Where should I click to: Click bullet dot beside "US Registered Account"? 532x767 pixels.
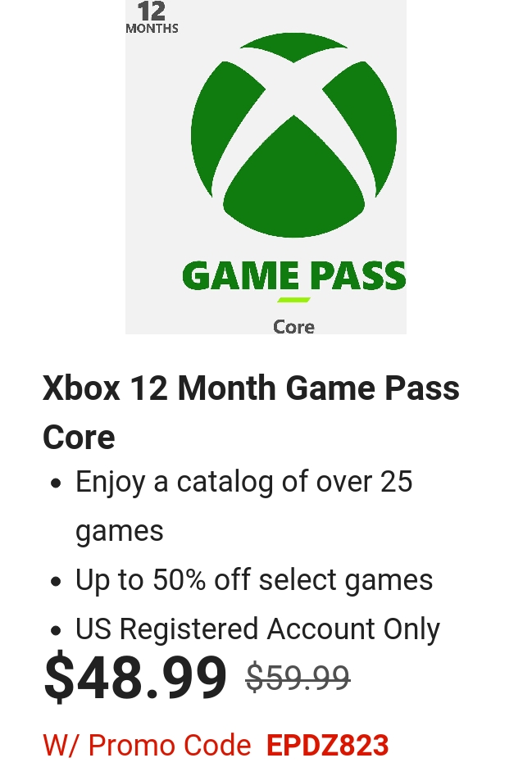tap(56, 631)
